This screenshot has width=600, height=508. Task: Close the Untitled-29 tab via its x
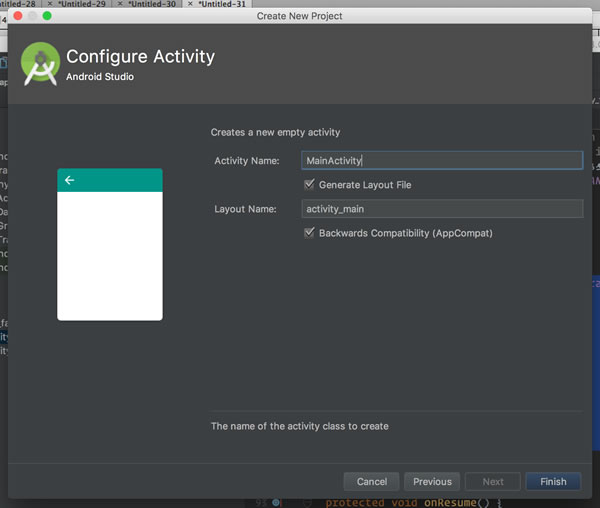(x=50, y=4)
